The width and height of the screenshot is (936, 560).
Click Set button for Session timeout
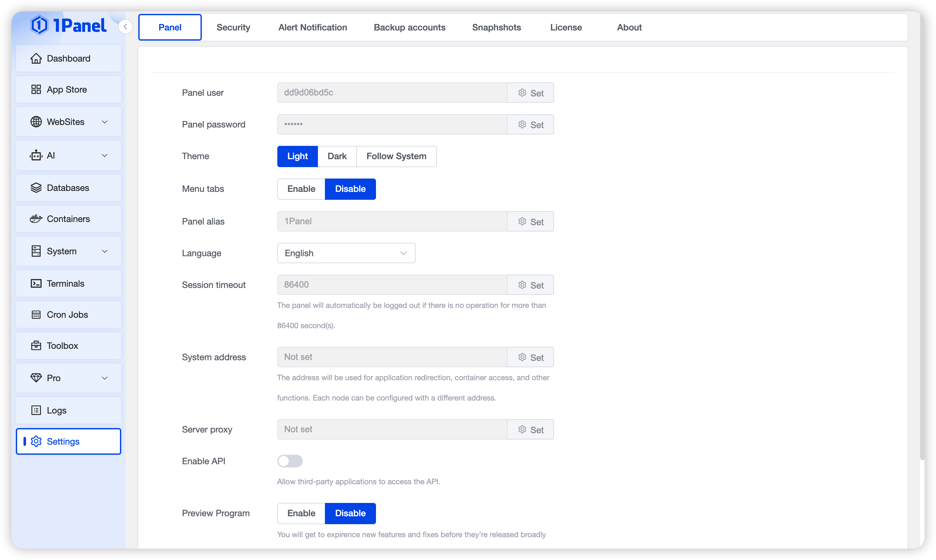[x=530, y=285]
